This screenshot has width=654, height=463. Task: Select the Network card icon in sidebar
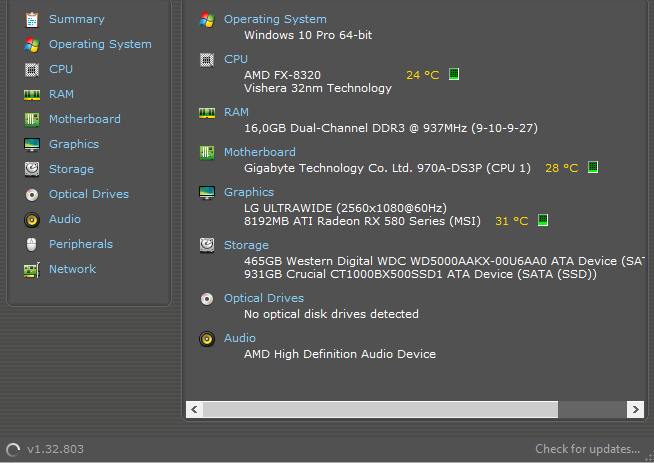pos(32,270)
